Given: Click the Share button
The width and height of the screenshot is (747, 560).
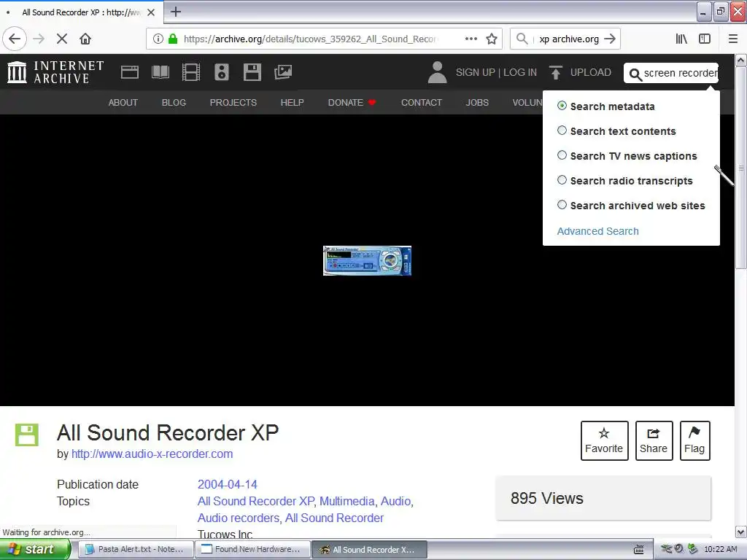Looking at the screenshot, I should (654, 440).
